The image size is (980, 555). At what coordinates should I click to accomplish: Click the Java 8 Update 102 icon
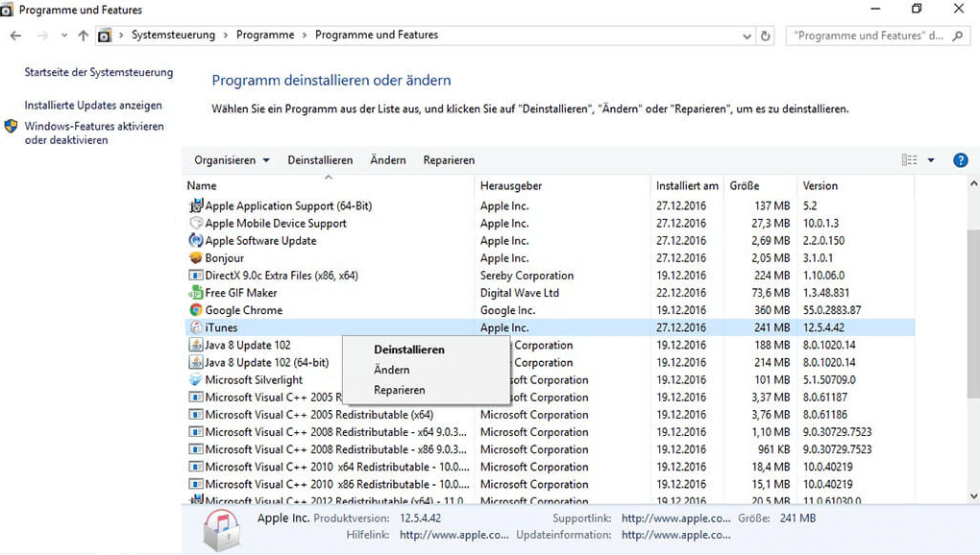(x=196, y=345)
